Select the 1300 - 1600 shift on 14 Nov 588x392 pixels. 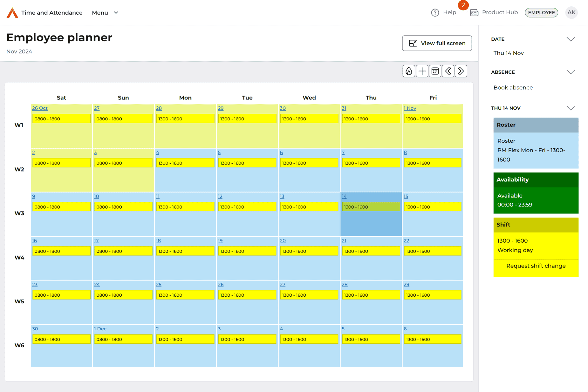pos(371,207)
